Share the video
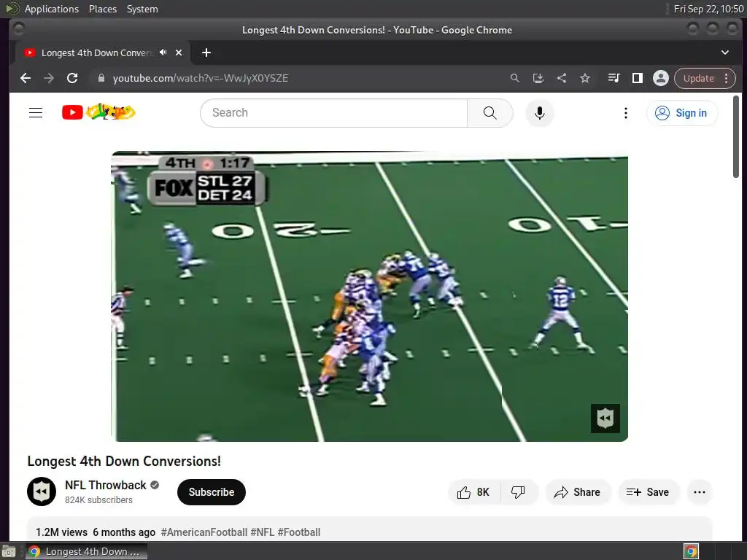The width and height of the screenshot is (747, 560). (578, 492)
